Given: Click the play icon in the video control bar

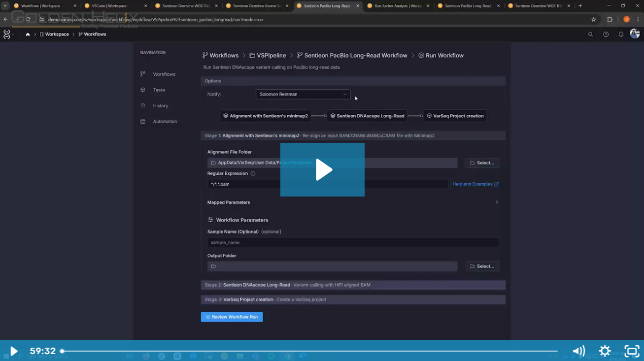Looking at the screenshot, I should tap(14, 351).
